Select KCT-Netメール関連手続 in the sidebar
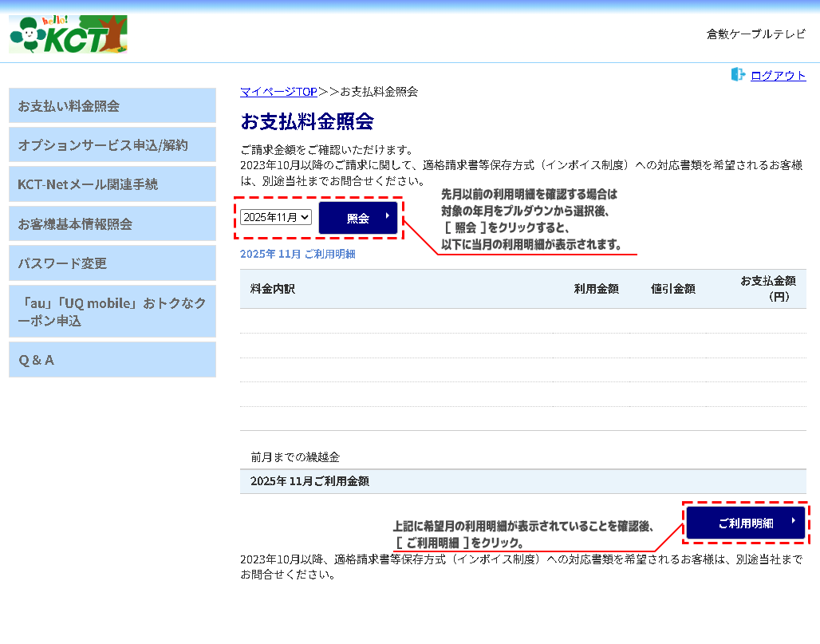 pyautogui.click(x=112, y=184)
